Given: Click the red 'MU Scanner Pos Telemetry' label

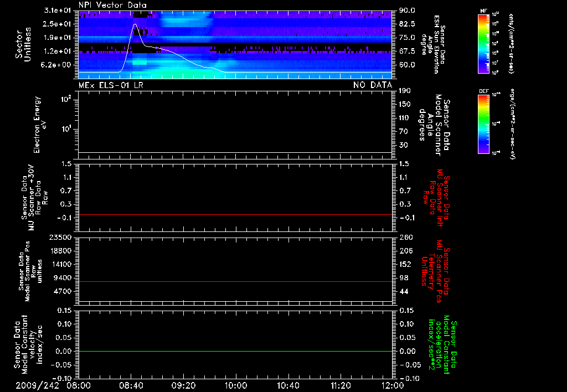Looking at the screenshot, I should point(435,271).
